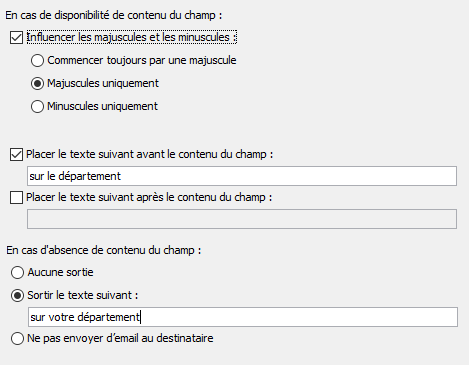469x365 pixels.
Task: Select 'Commencer toujours par une majuscule' radio button
Action: pos(37,61)
